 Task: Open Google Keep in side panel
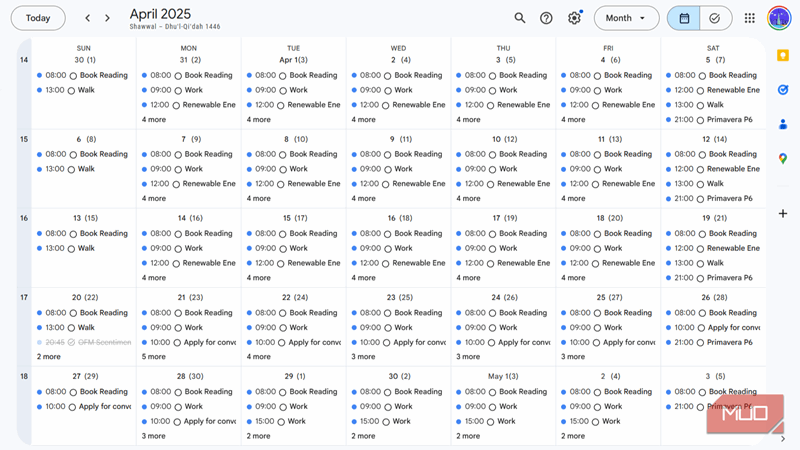tap(783, 56)
